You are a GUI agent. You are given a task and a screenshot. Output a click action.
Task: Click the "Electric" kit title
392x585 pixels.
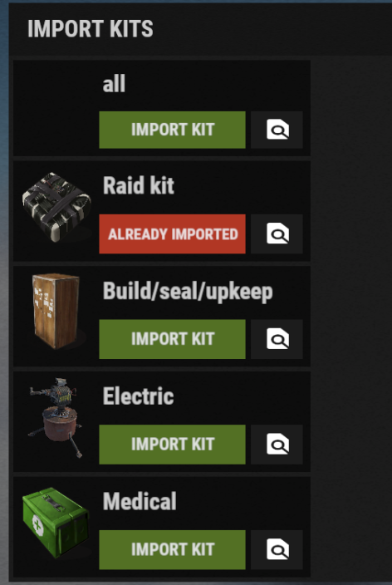click(138, 396)
